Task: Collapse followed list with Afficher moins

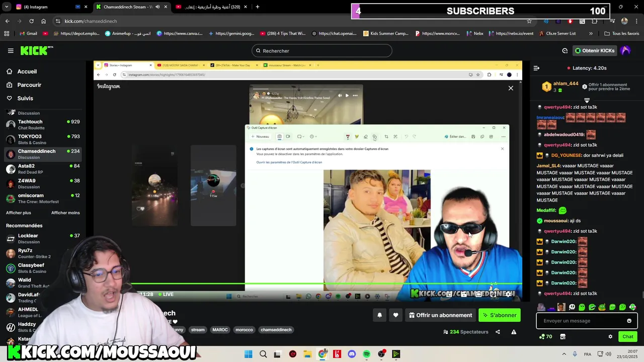Action: 65,213
